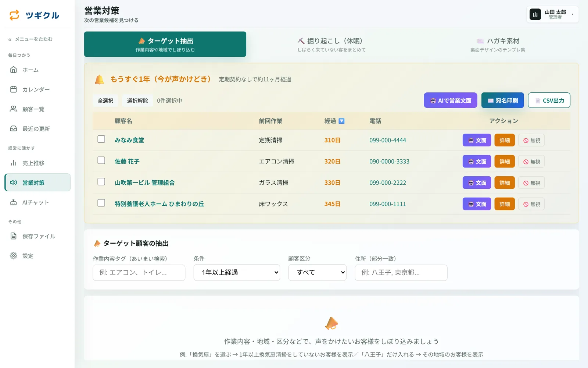Image resolution: width=588 pixels, height=368 pixels.
Task: Open the 条件 dropdown (1年以上経過)
Action: coord(237,273)
